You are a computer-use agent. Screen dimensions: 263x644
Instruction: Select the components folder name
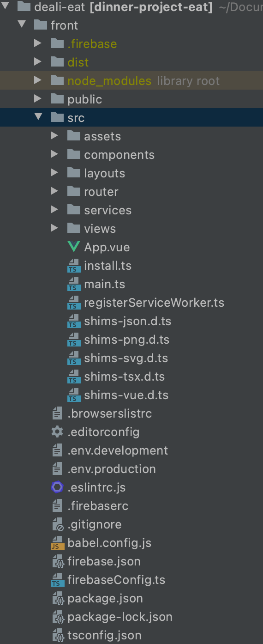120,155
